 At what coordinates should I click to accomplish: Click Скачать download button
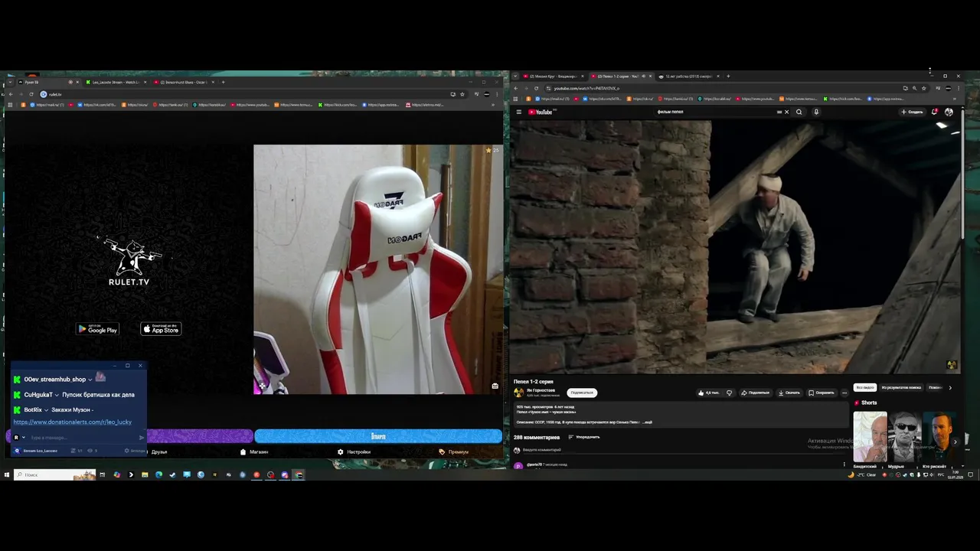click(x=789, y=393)
